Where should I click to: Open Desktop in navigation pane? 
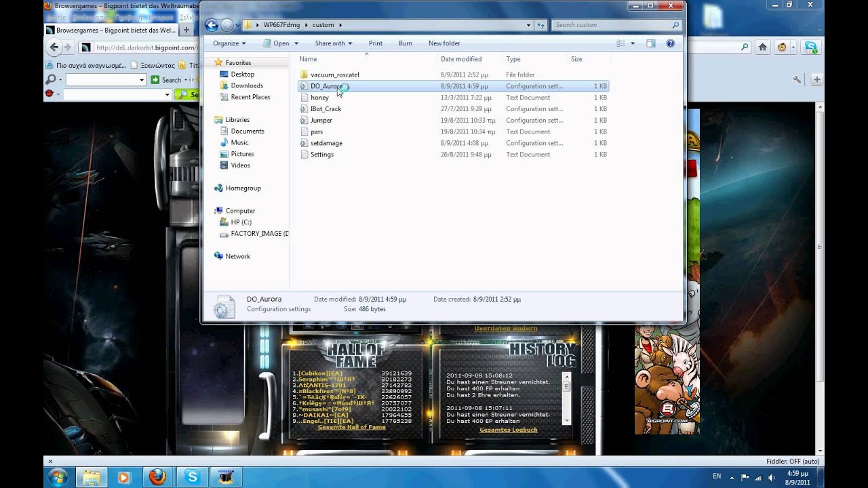click(242, 74)
